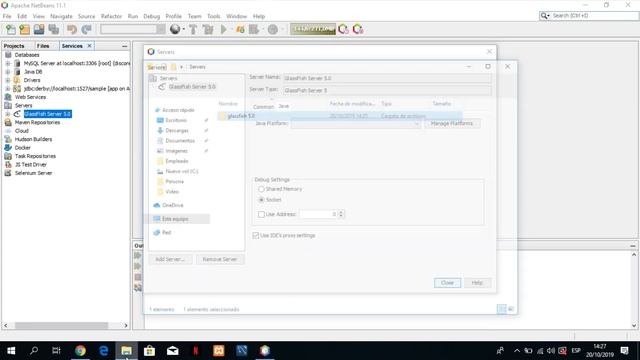This screenshot has height=360, width=640.
Task: Click the Server Name text field
Action: click(x=387, y=78)
